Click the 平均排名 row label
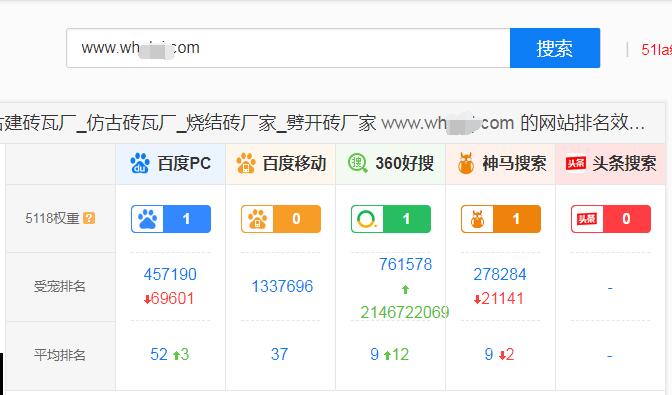Screen dimensions: 672x395 pos(60,355)
